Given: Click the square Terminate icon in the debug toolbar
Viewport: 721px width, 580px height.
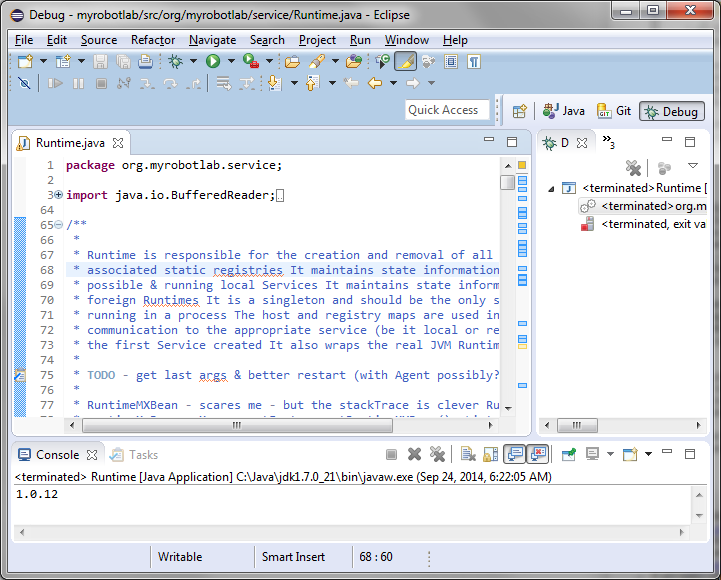Looking at the screenshot, I should [101, 83].
